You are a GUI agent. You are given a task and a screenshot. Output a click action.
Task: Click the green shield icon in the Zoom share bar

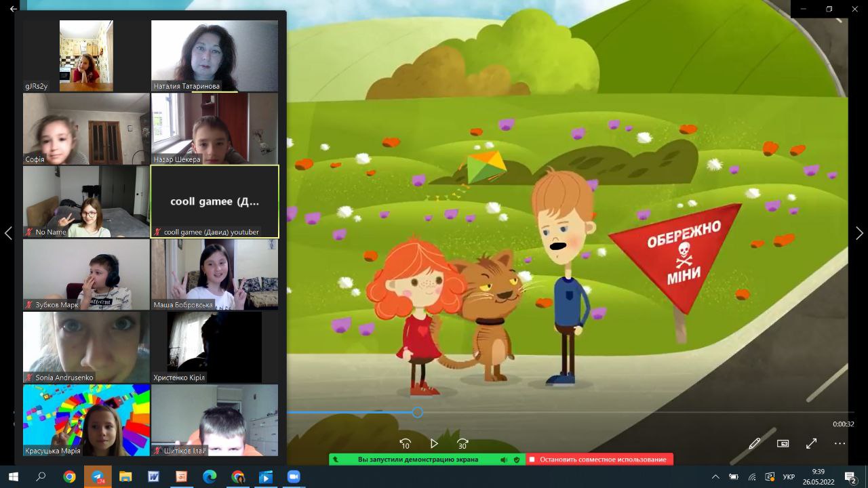click(x=517, y=460)
